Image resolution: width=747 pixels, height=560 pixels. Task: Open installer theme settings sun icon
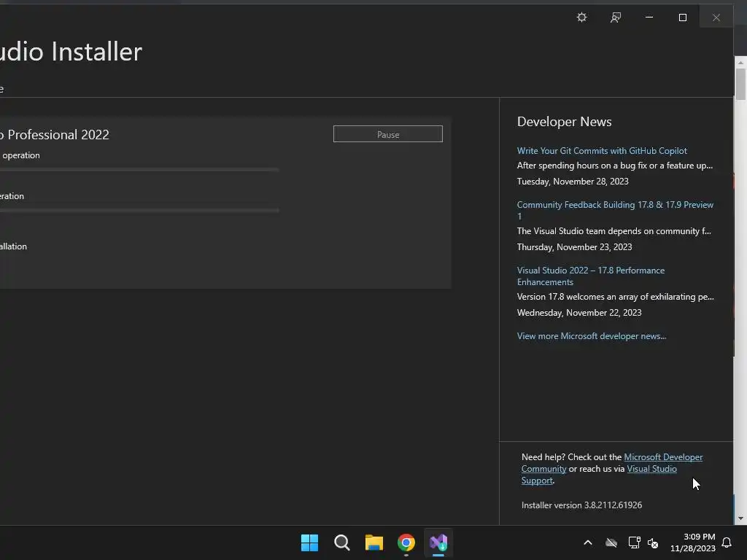[581, 17]
